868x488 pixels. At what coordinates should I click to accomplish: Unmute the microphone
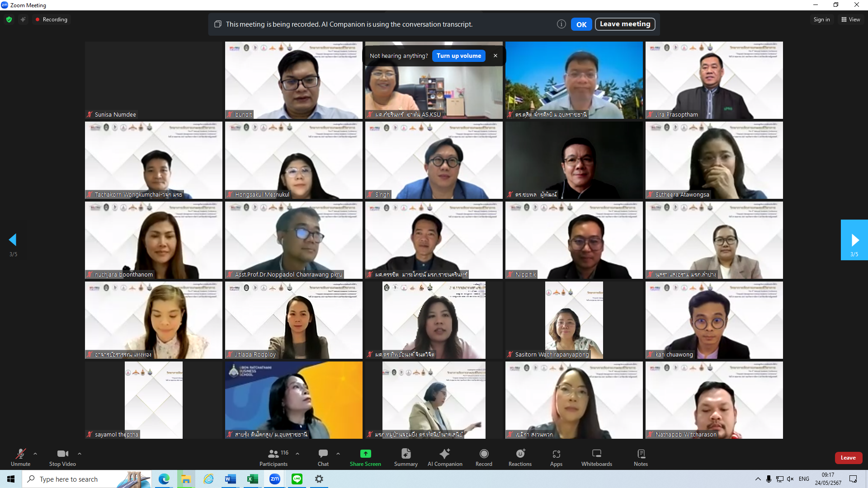pos(20,457)
